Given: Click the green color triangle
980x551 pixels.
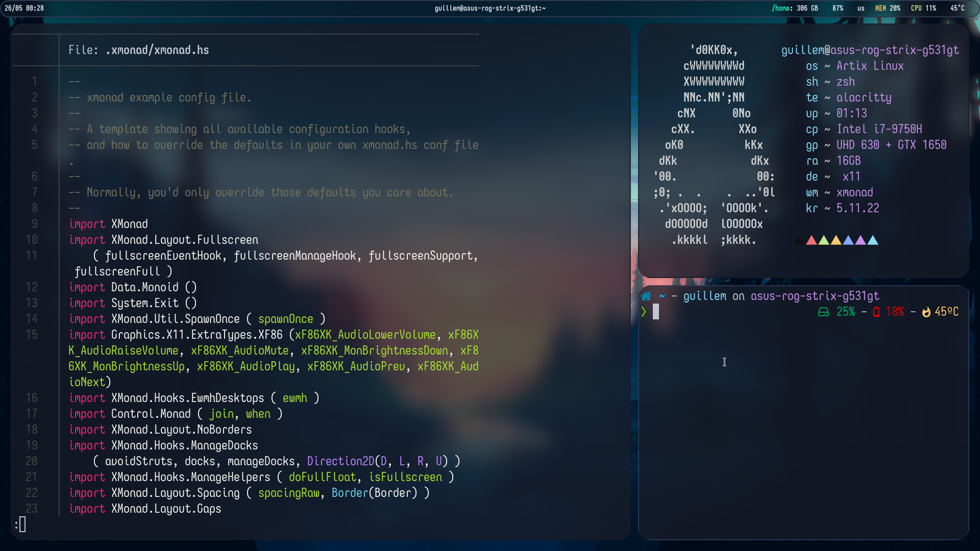Looking at the screenshot, I should [x=823, y=240].
